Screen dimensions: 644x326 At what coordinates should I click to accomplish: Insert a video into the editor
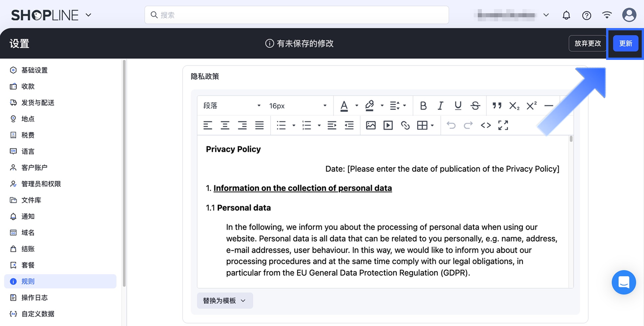pos(388,125)
